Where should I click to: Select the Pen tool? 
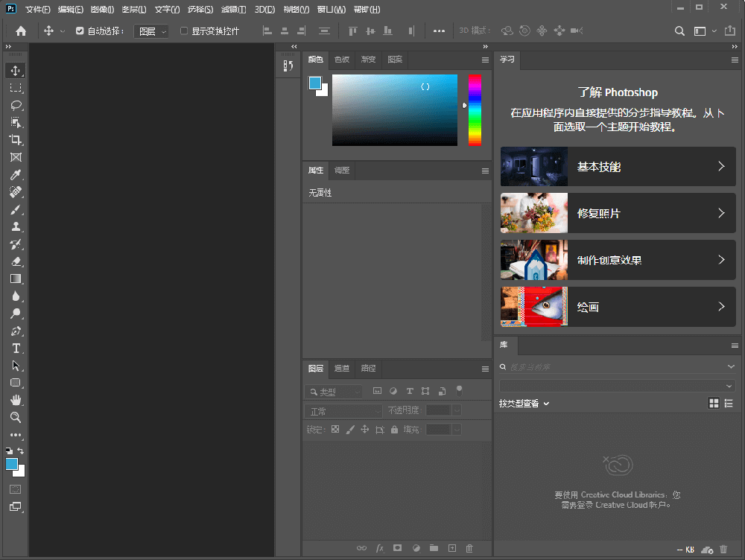[x=16, y=331]
